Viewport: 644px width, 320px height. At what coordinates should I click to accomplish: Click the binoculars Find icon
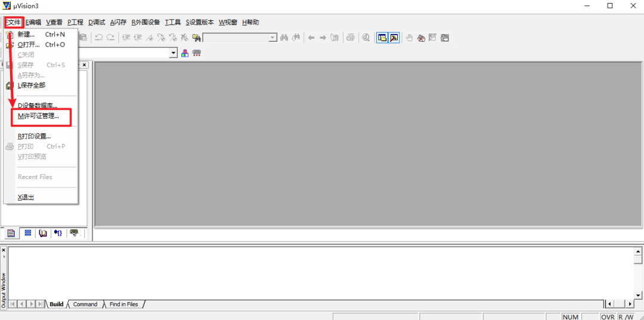pos(284,38)
